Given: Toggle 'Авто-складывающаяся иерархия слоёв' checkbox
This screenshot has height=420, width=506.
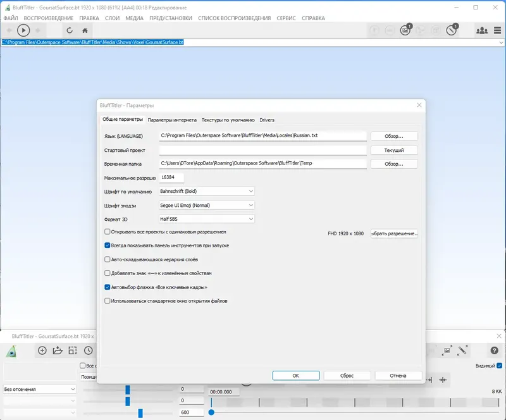Looking at the screenshot, I should pyautogui.click(x=107, y=259).
